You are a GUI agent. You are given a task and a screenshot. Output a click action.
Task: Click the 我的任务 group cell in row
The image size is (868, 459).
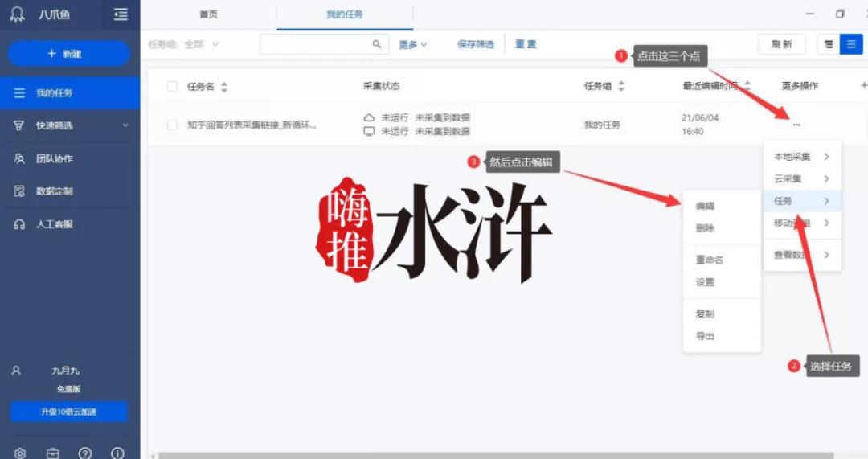tap(602, 125)
